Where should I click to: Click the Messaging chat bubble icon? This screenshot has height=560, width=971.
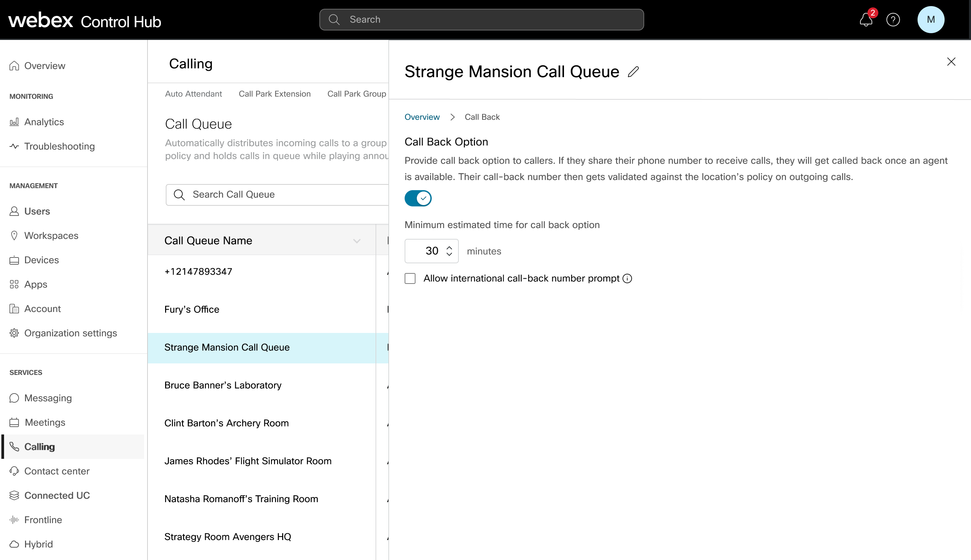pyautogui.click(x=14, y=398)
